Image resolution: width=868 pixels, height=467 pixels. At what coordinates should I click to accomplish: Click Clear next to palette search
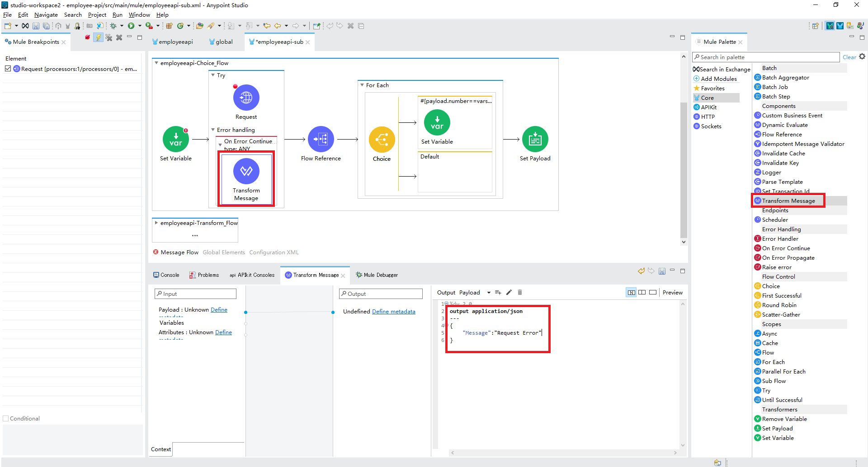pos(849,57)
